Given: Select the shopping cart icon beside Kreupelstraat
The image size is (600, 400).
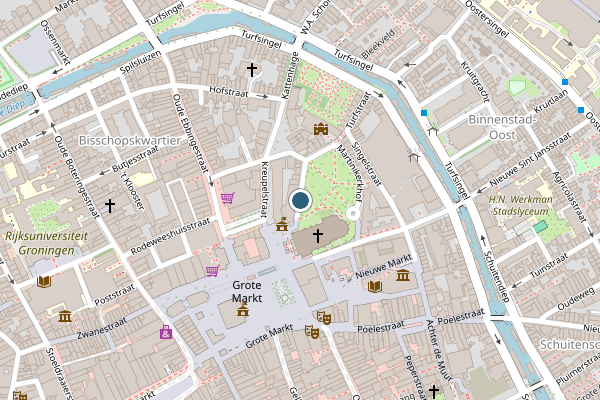Looking at the screenshot, I should pos(228,198).
